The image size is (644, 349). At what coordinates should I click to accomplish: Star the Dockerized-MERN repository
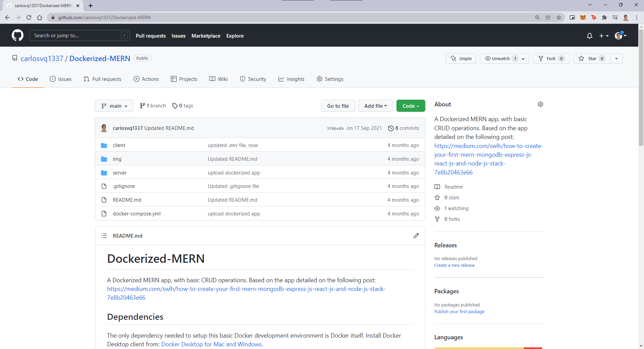click(592, 58)
